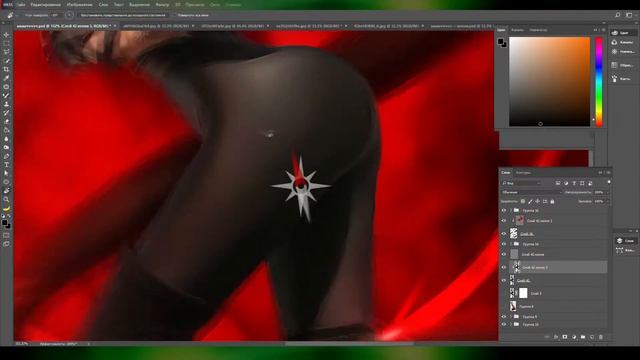Open the layer opacity dropdown arrow

coord(607,192)
